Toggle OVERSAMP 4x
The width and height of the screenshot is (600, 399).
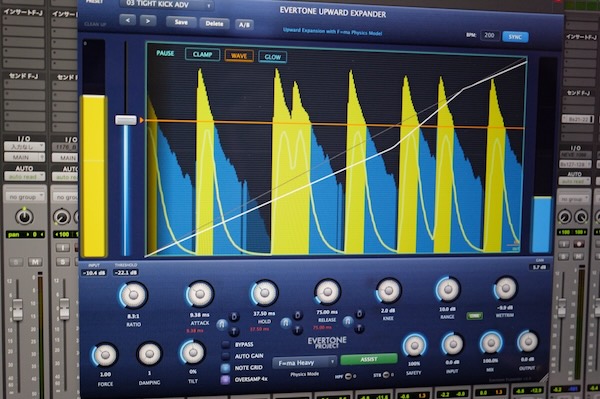[x=225, y=379]
